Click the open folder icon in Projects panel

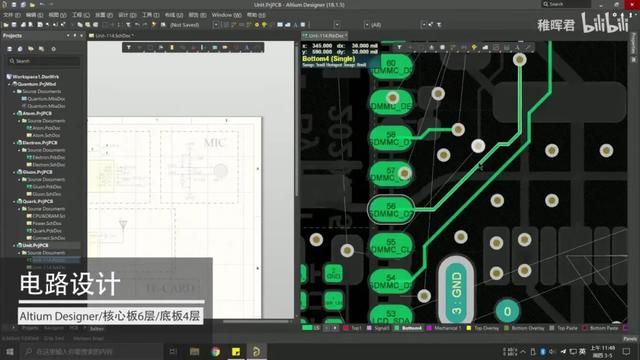31,49
